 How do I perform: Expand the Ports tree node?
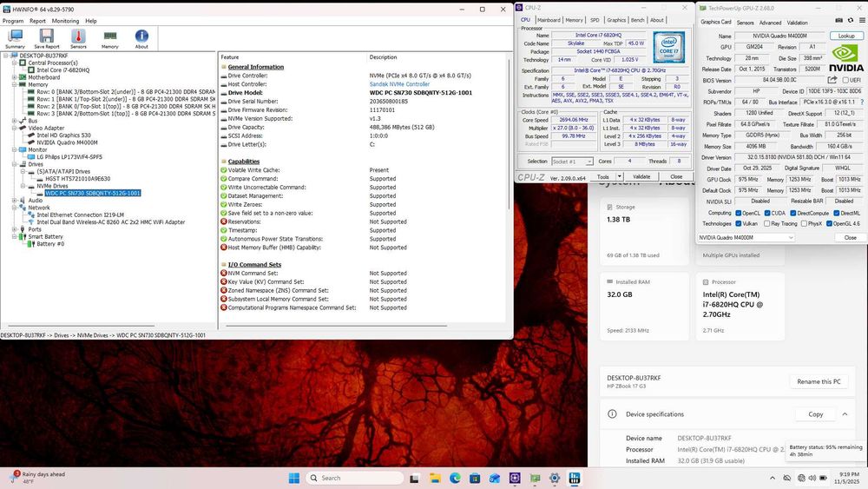tap(15, 229)
